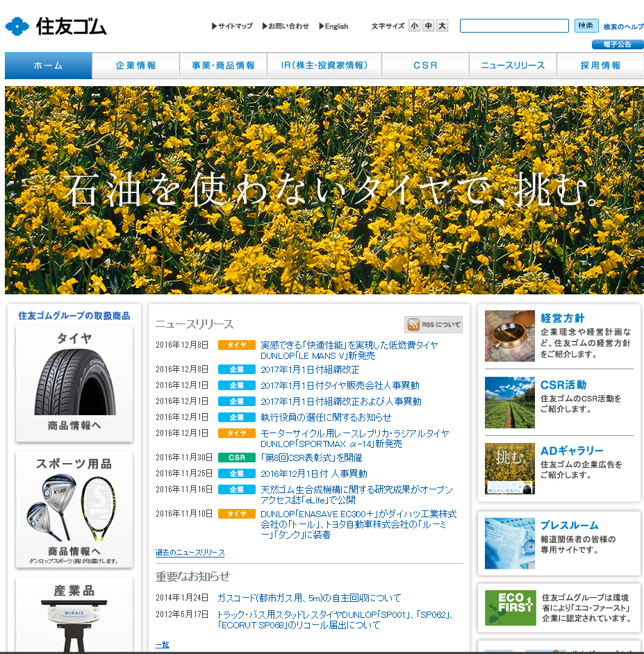Viewport: 644px width, 654px height.
Task: Open the IR(株主・投資家情報) tab
Action: 324,66
